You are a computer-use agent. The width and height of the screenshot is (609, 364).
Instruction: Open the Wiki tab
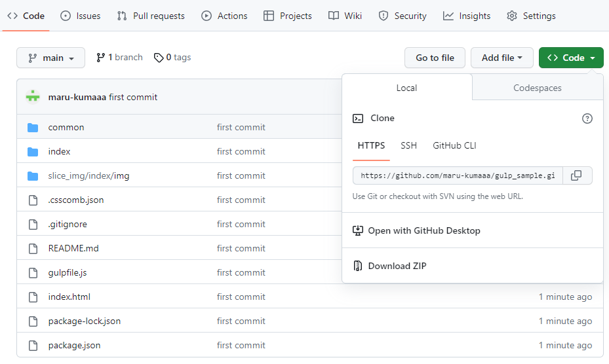point(345,16)
